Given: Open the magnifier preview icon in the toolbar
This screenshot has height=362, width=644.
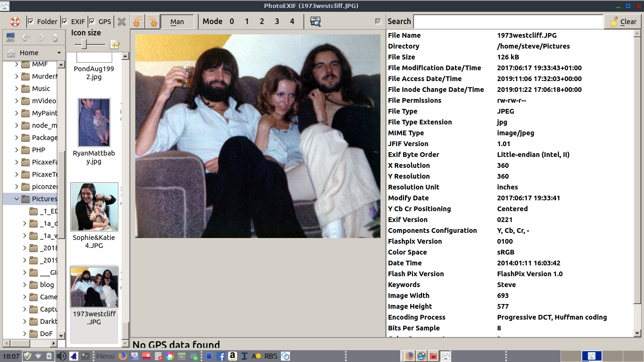Looking at the screenshot, I should tap(315, 21).
